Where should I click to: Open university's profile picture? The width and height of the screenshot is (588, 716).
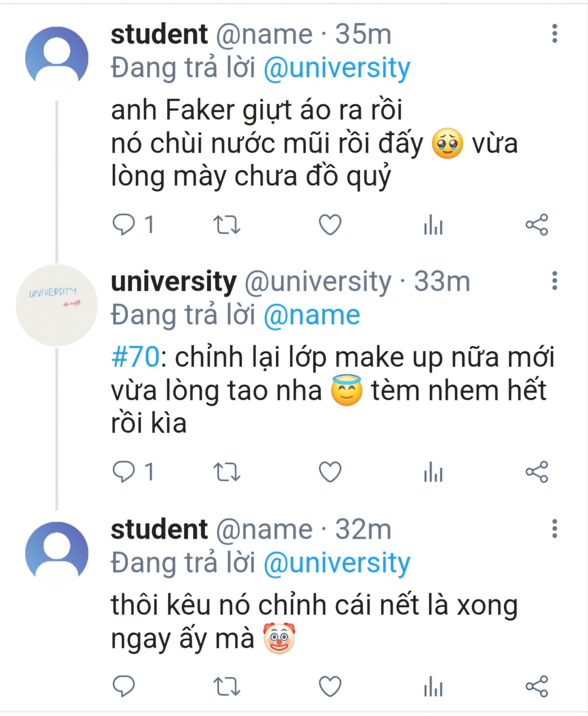(57, 305)
